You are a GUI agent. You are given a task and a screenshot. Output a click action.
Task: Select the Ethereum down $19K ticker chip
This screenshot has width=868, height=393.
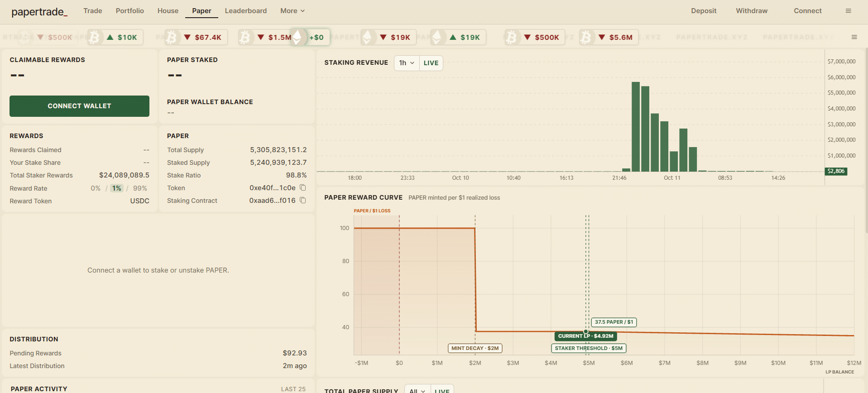point(388,37)
